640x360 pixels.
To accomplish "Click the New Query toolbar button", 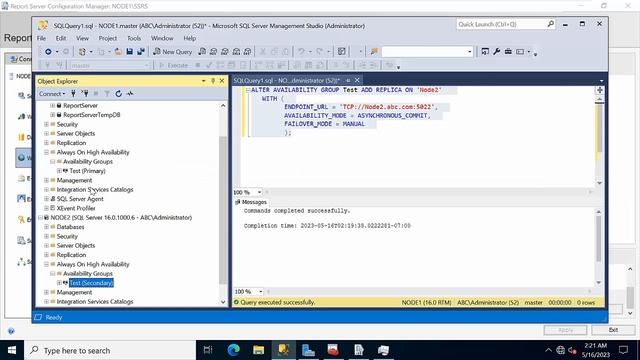I will 172,51.
